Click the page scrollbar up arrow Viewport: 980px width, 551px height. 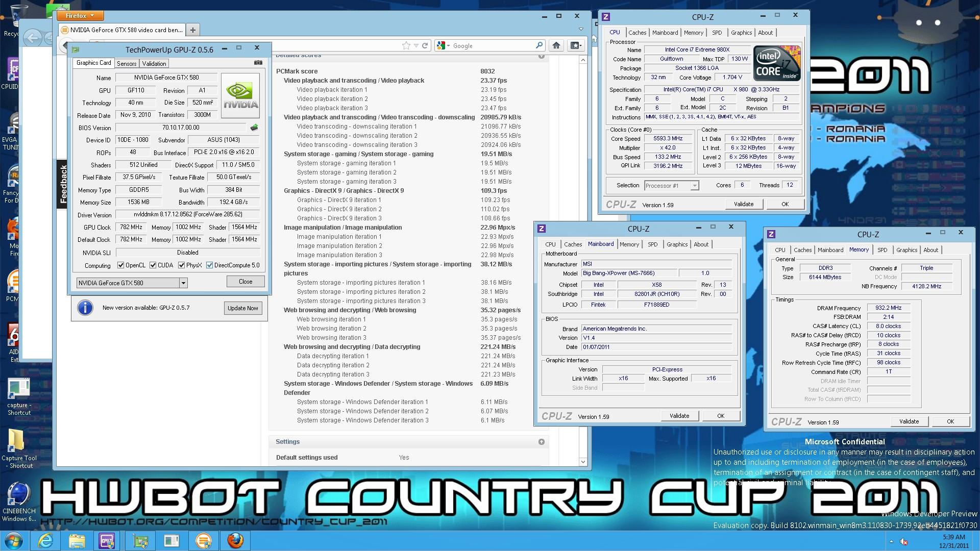tap(583, 60)
